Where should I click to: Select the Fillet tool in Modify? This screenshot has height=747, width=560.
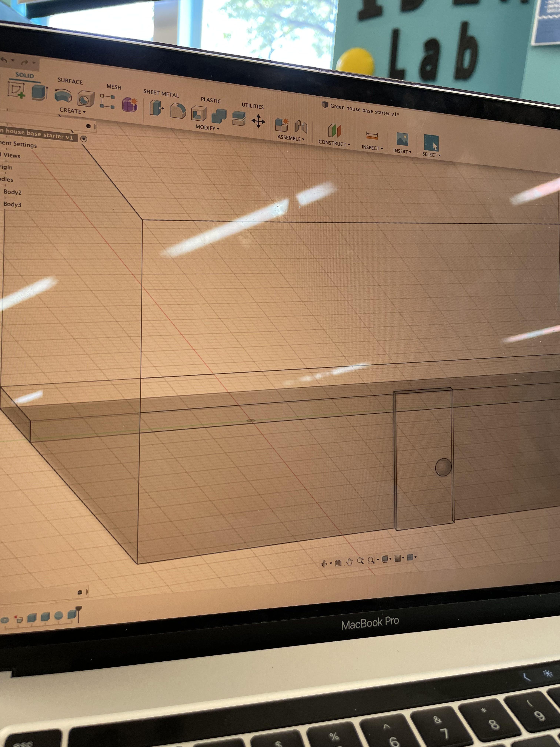(178, 111)
